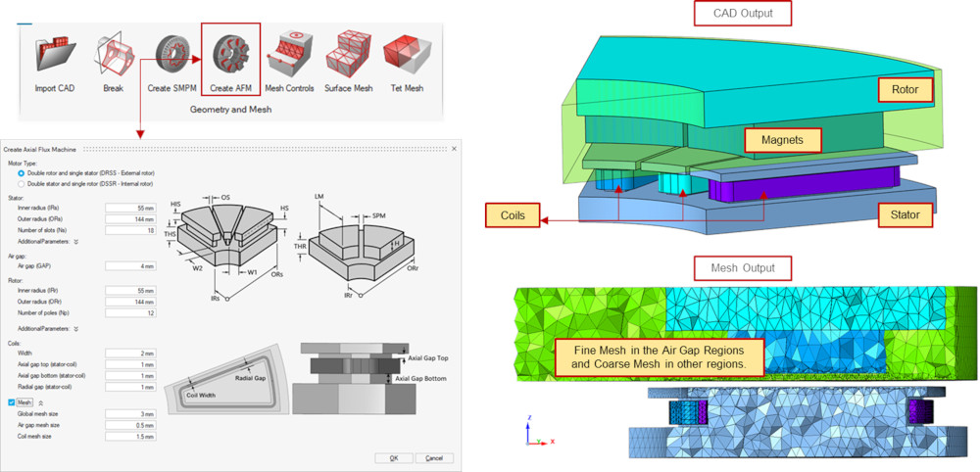Select Double stator and single rotor option
The width and height of the screenshot is (980, 472).
(23, 183)
